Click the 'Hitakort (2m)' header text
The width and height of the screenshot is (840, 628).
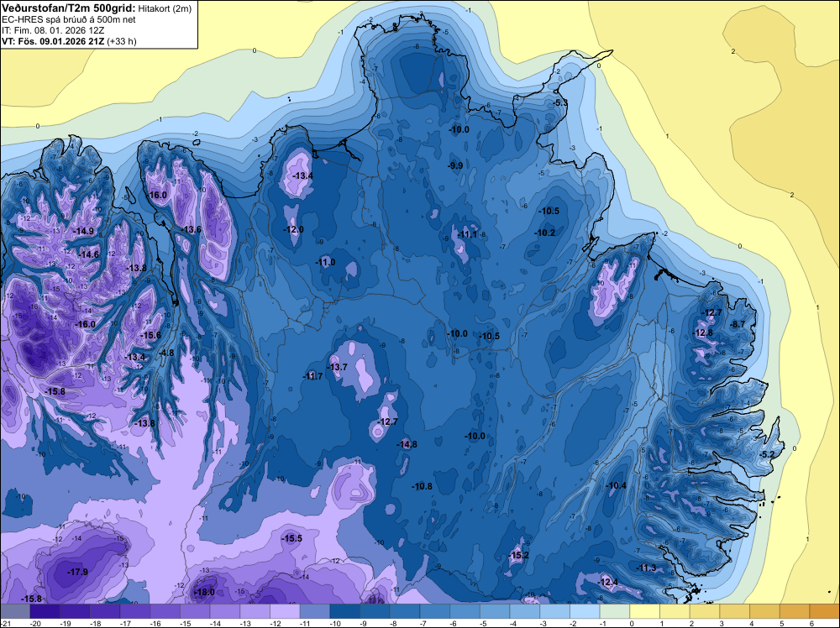(165, 8)
